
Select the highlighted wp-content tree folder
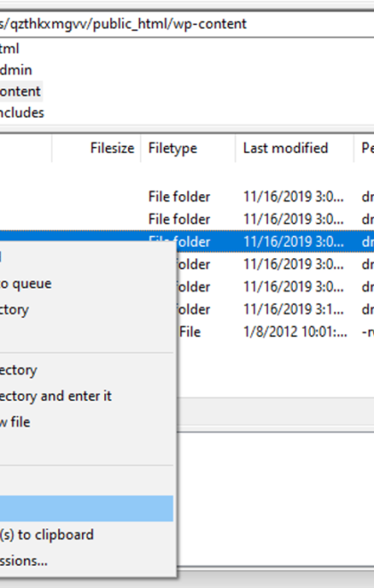coord(20,91)
